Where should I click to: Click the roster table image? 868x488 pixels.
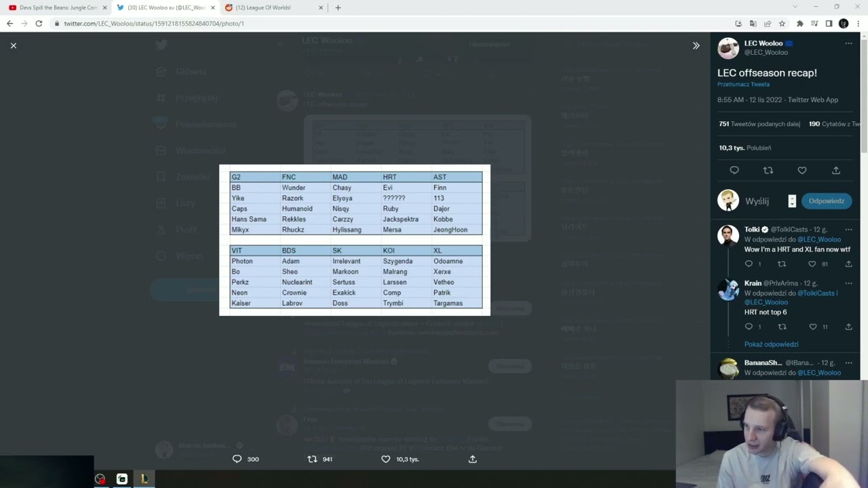[x=355, y=240]
